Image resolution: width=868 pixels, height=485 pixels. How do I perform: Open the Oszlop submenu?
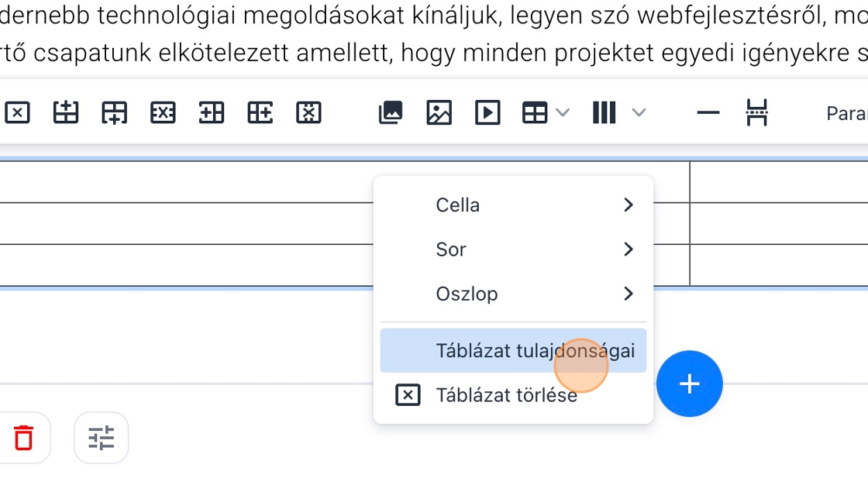513,294
